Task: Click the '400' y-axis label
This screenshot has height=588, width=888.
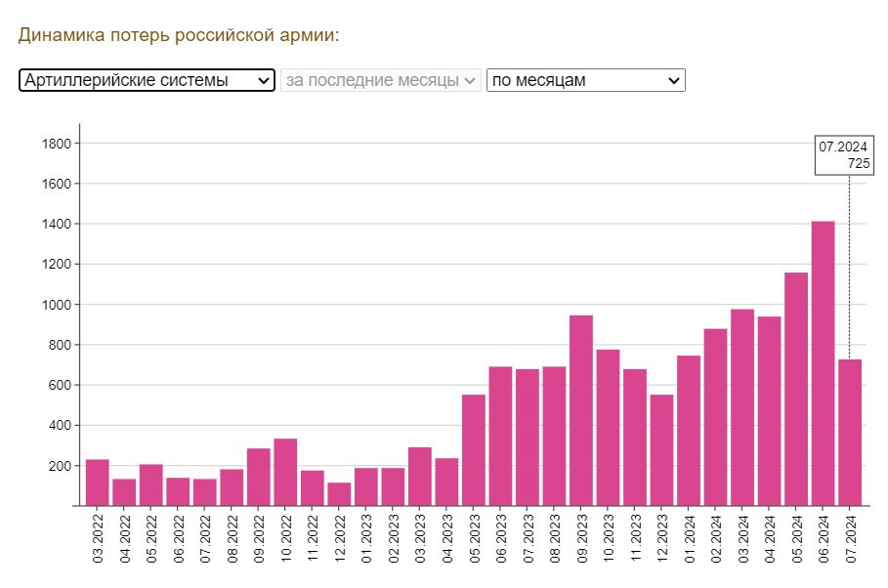Action: pos(60,426)
